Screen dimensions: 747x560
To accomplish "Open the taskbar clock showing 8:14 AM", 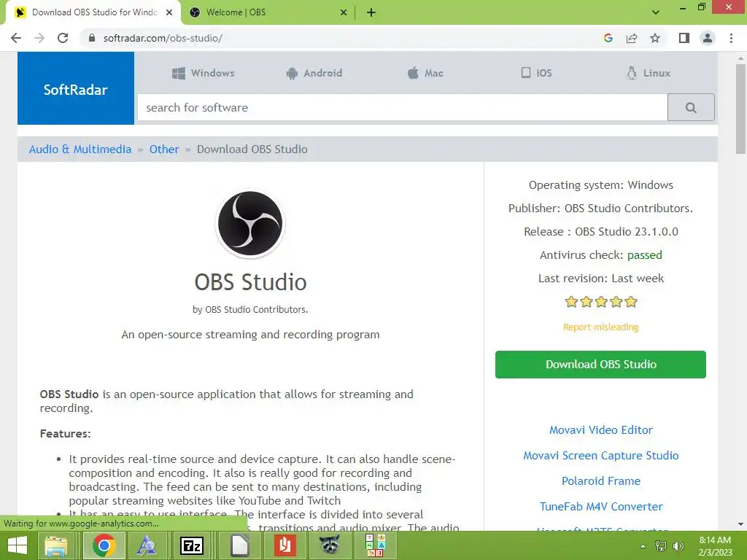I will coord(715,546).
